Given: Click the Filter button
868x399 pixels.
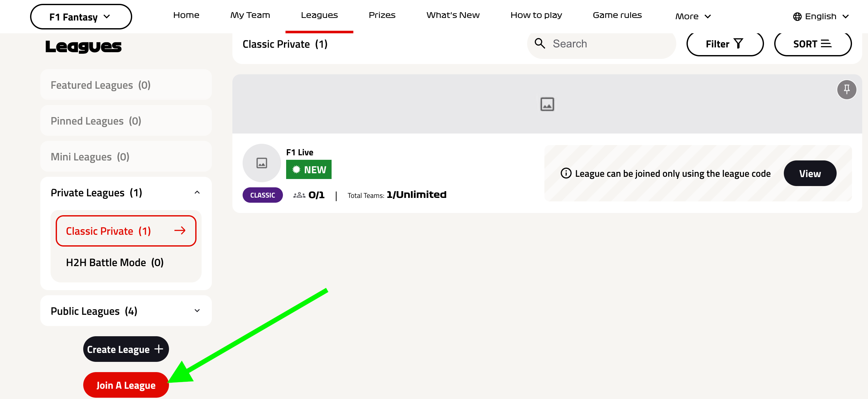Looking at the screenshot, I should [x=725, y=44].
